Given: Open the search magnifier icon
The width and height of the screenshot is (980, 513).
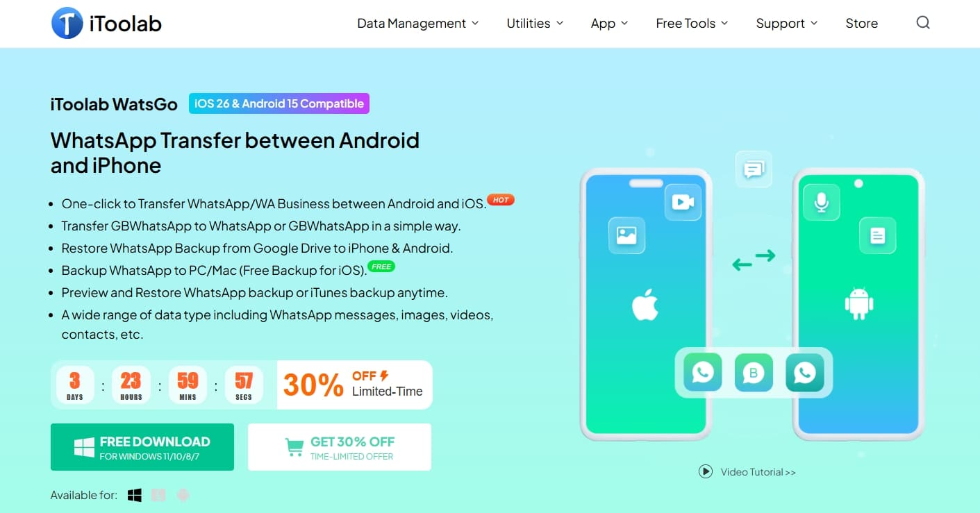Looking at the screenshot, I should [923, 23].
